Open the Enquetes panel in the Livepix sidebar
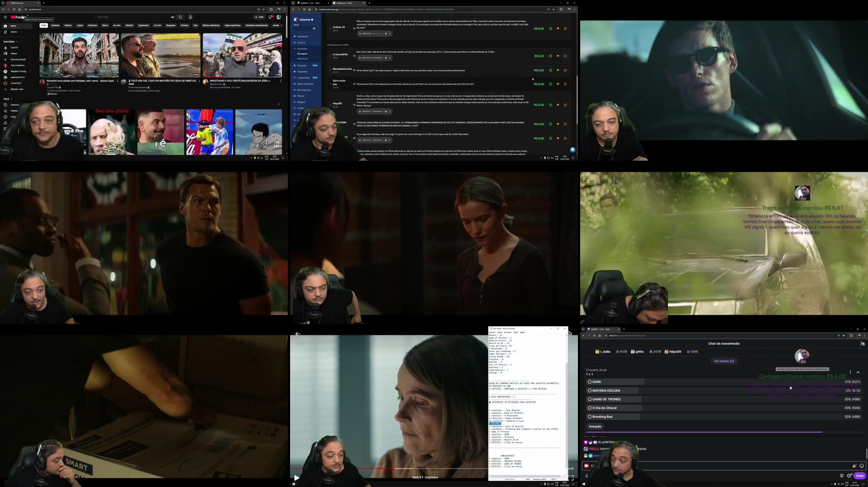Viewport: 868px width, 487px height. 303,66
